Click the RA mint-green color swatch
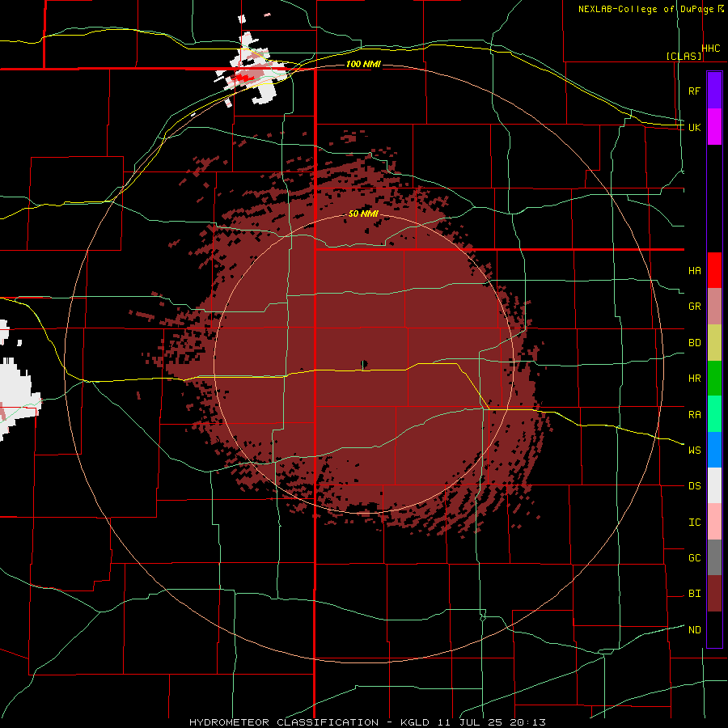Viewport: 728px width, 728px height. [x=714, y=414]
